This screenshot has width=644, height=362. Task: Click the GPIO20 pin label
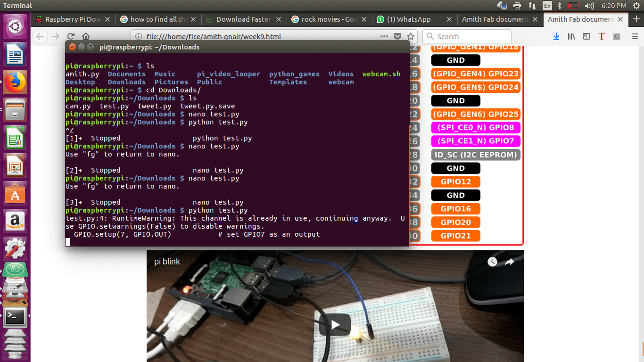coord(455,222)
